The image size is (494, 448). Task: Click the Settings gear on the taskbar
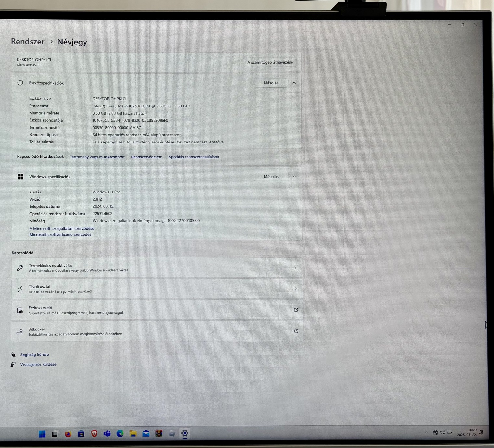point(185,433)
